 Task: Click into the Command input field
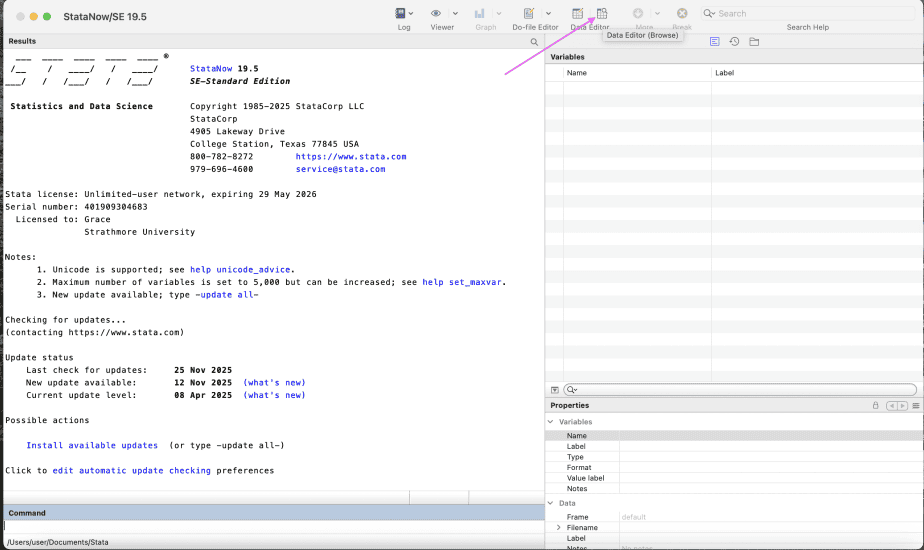274,527
